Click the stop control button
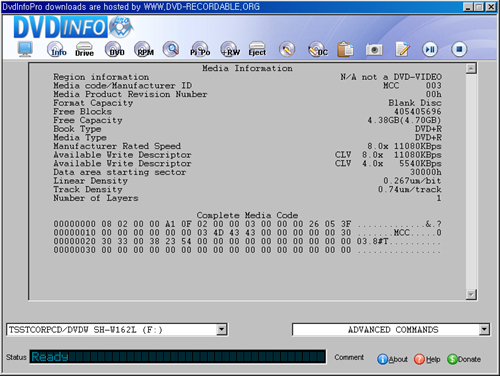The height and width of the screenshot is (376, 500). coord(459,49)
